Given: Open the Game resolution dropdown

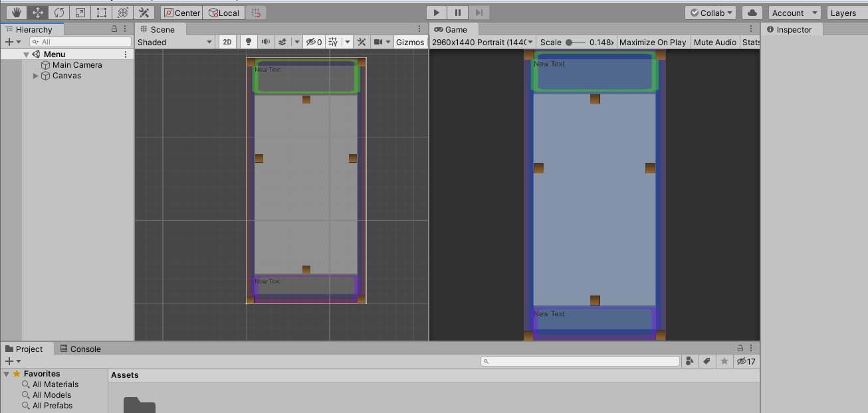Looking at the screenshot, I should (483, 42).
